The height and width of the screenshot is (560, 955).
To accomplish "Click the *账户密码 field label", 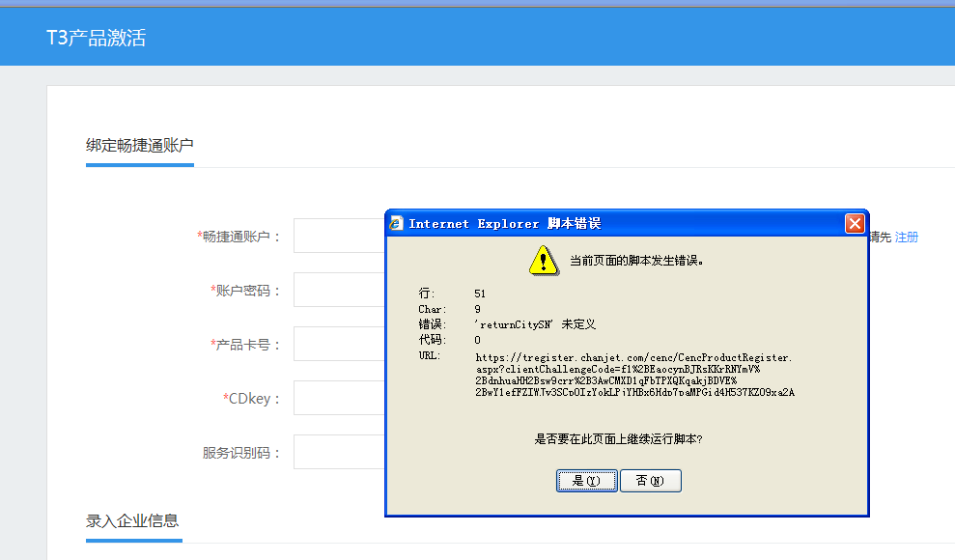I will [245, 291].
